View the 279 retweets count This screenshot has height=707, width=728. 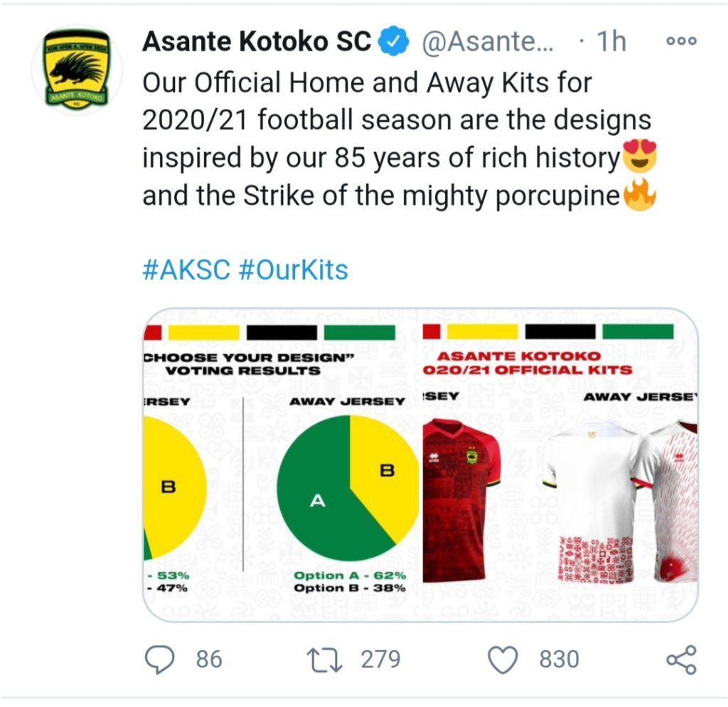point(381,659)
